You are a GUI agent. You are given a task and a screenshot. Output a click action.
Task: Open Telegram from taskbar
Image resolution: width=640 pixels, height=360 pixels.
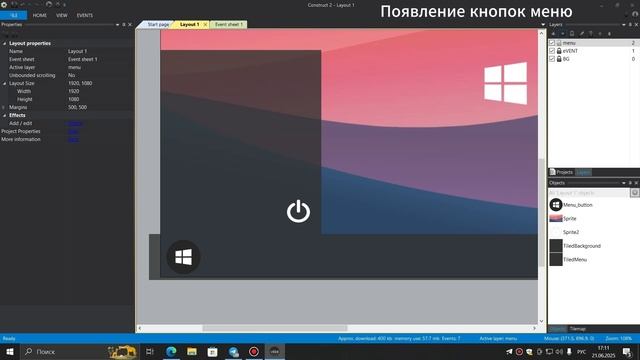[233, 351]
